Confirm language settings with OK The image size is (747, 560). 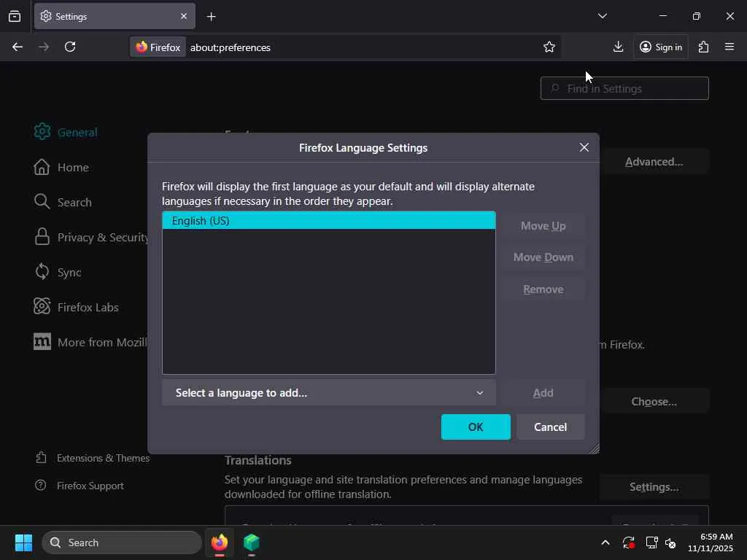tap(476, 427)
